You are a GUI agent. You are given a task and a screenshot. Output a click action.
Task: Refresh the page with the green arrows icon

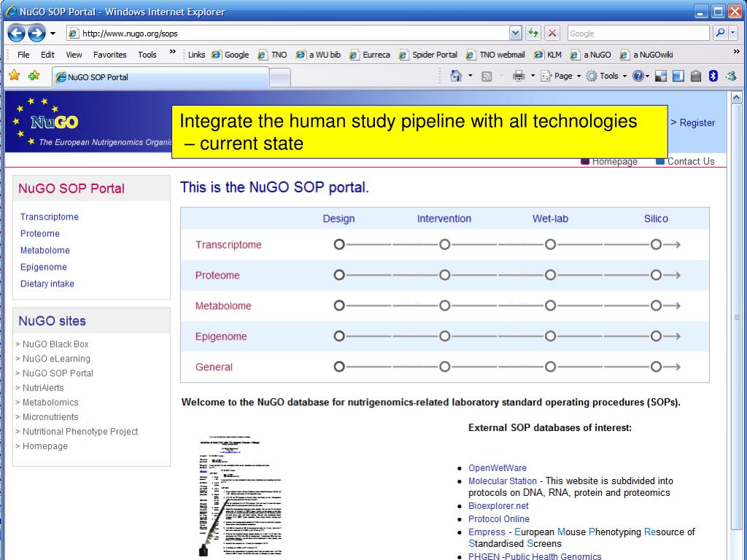(533, 34)
